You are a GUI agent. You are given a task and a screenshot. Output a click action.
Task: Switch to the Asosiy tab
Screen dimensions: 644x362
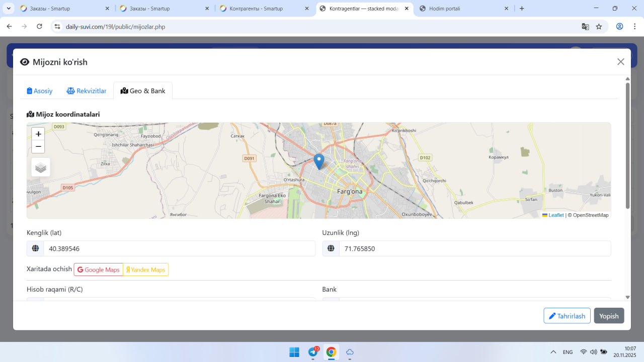point(40,91)
